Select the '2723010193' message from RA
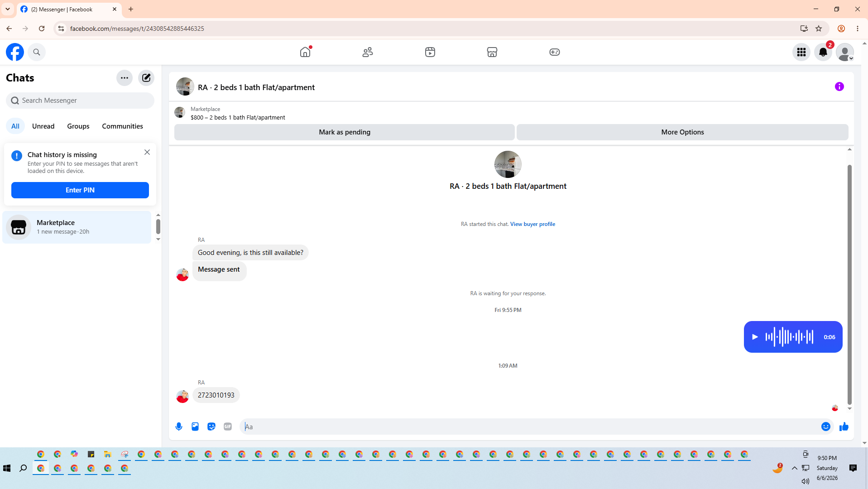This screenshot has width=868, height=489. (216, 395)
